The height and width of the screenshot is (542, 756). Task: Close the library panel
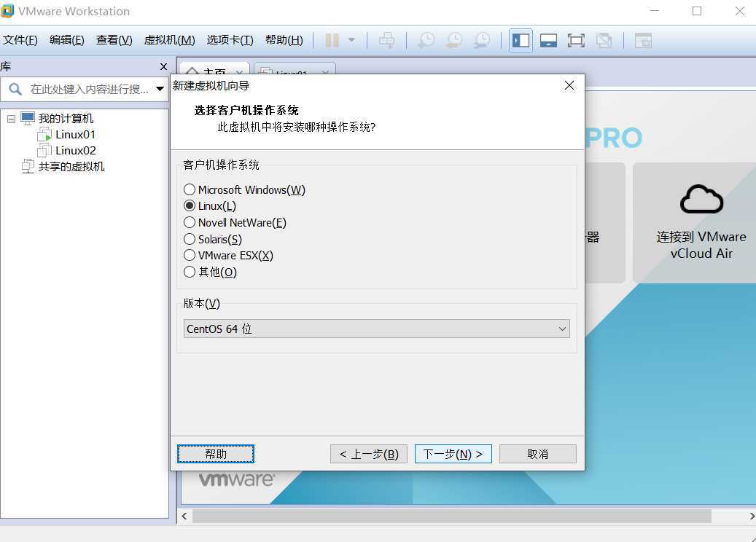pyautogui.click(x=163, y=66)
